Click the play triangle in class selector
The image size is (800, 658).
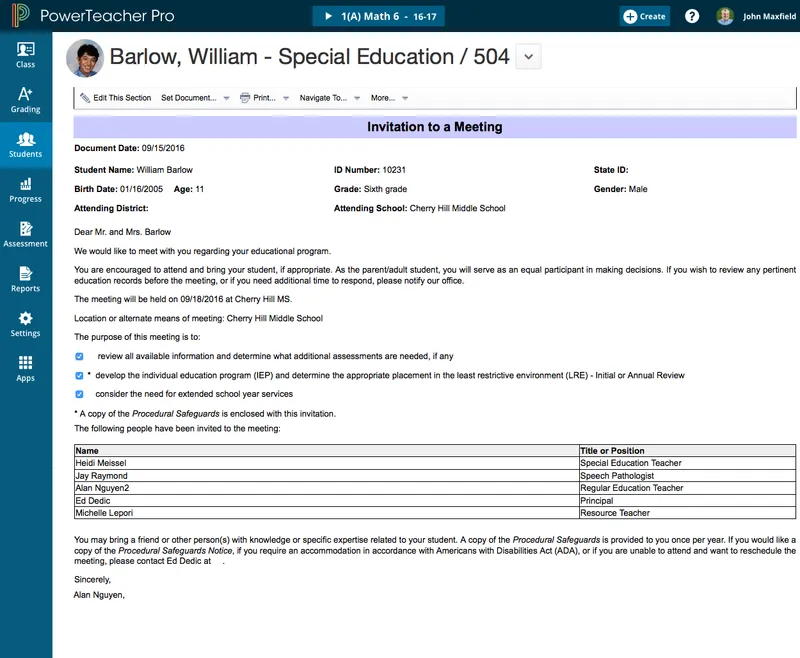[329, 16]
